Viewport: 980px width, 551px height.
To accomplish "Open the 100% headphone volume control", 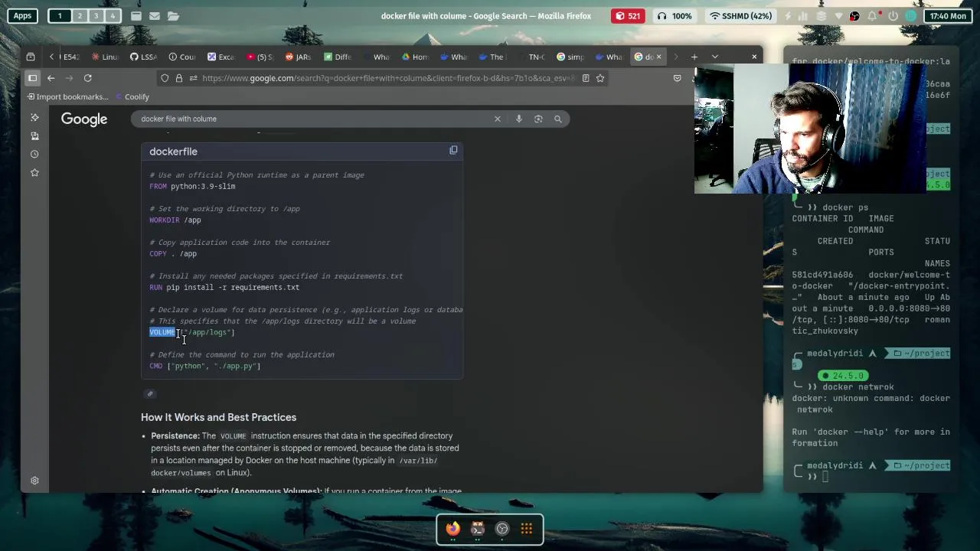I will pyautogui.click(x=675, y=16).
